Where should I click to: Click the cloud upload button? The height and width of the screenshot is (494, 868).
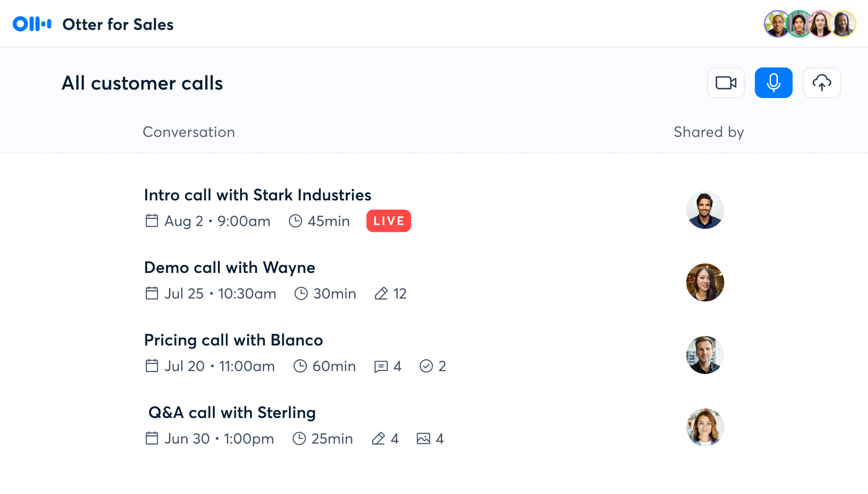tap(821, 83)
